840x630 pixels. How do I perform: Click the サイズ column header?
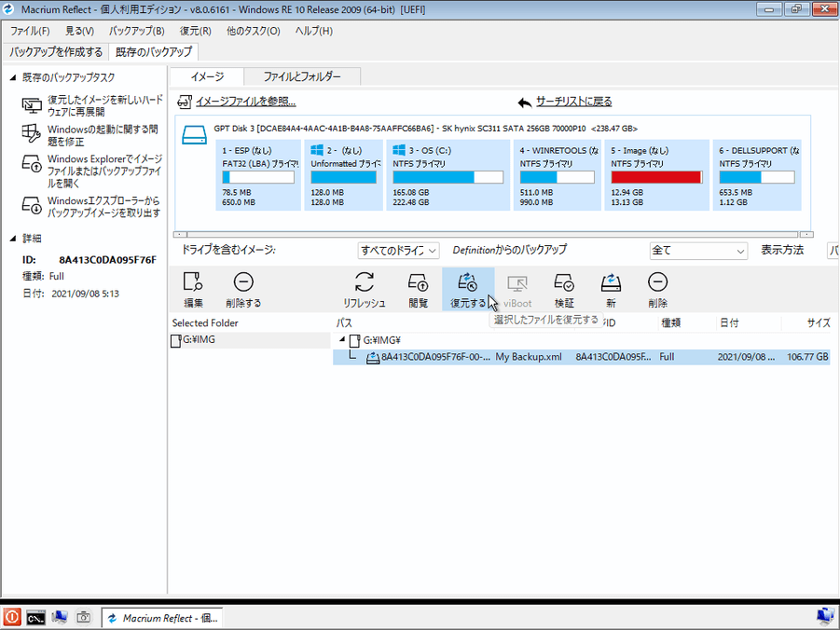[x=818, y=323]
